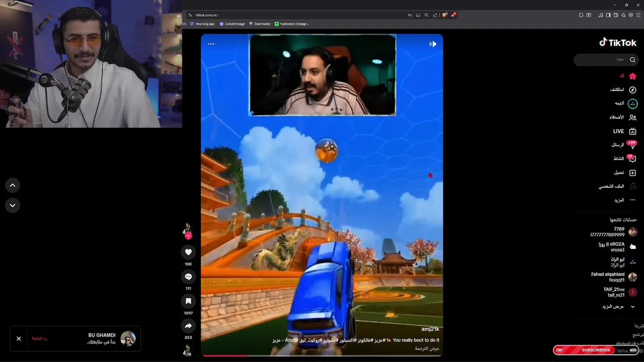644x362 pixels.
Task: Open huntostore Instagram bookmark
Action: 292,24
